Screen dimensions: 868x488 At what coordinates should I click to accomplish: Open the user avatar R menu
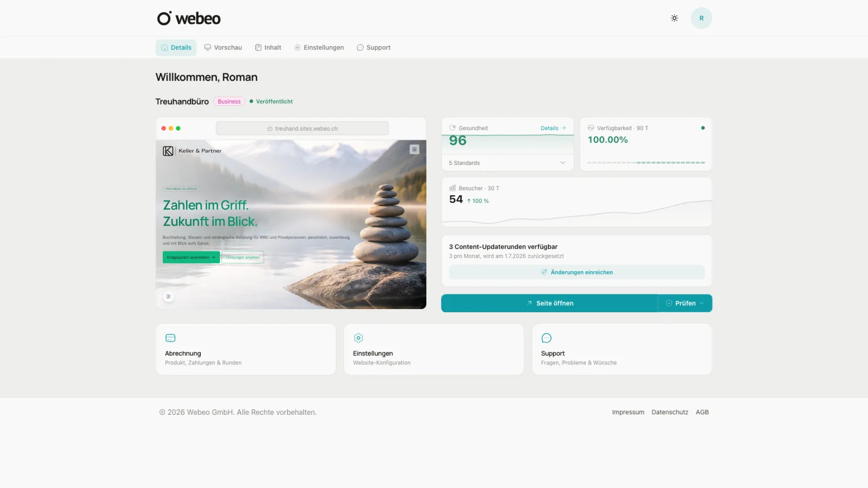click(x=701, y=18)
